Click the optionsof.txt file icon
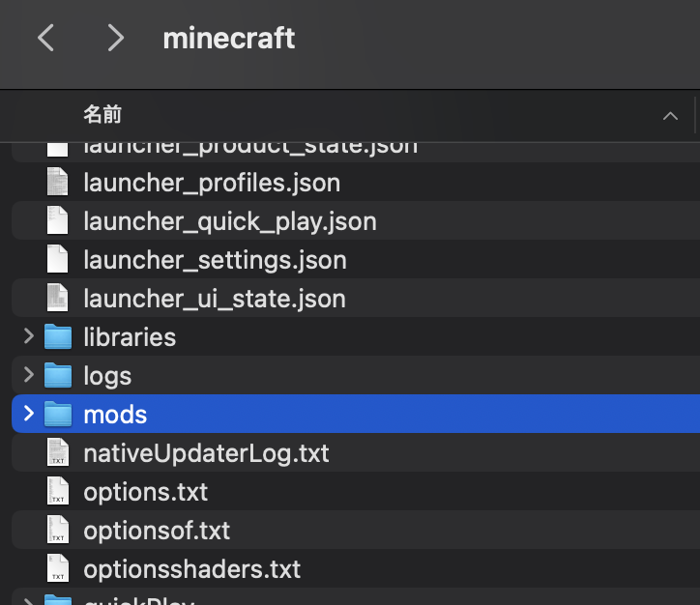This screenshot has width=700, height=605. coord(58,530)
